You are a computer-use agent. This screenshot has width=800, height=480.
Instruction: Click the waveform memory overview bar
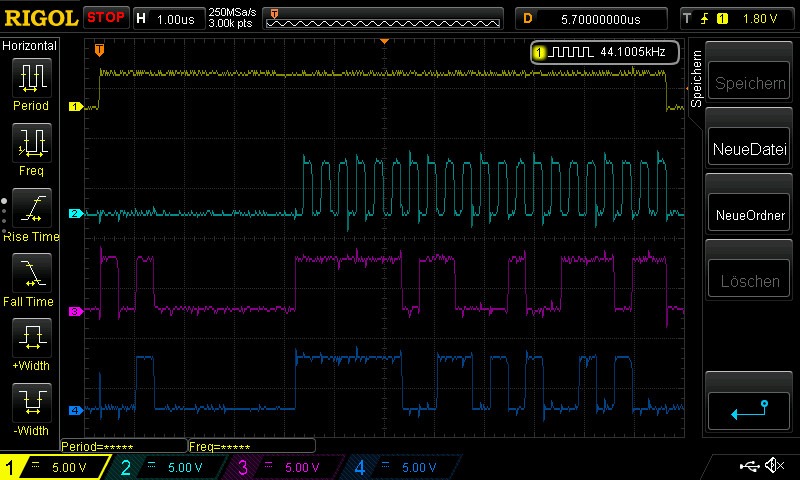[x=383, y=19]
